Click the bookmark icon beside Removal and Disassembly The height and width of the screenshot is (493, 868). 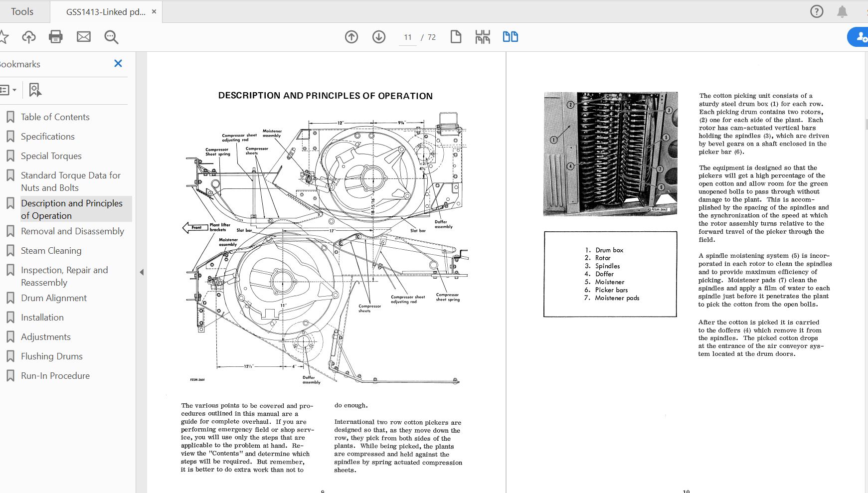click(10, 231)
